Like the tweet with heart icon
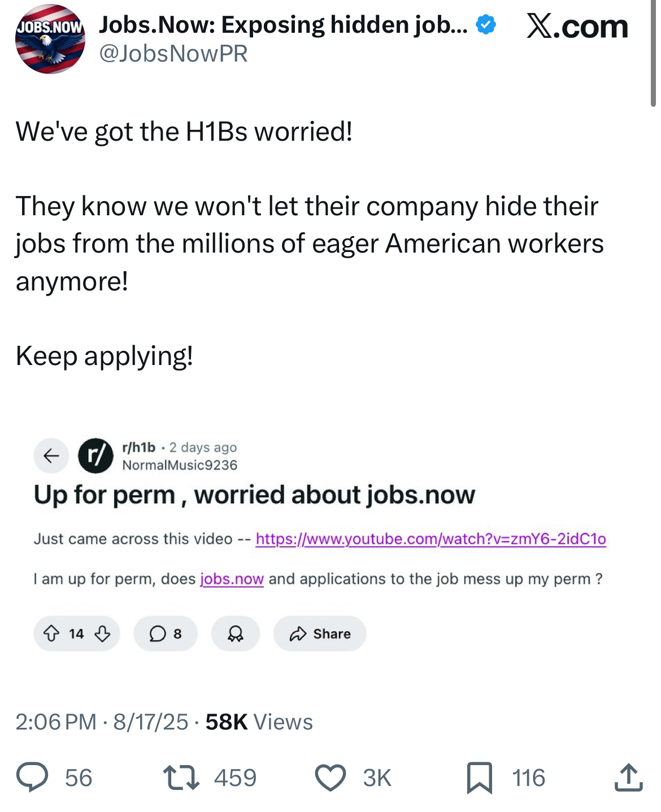Screen dimensions: 661x812 click(x=330, y=777)
